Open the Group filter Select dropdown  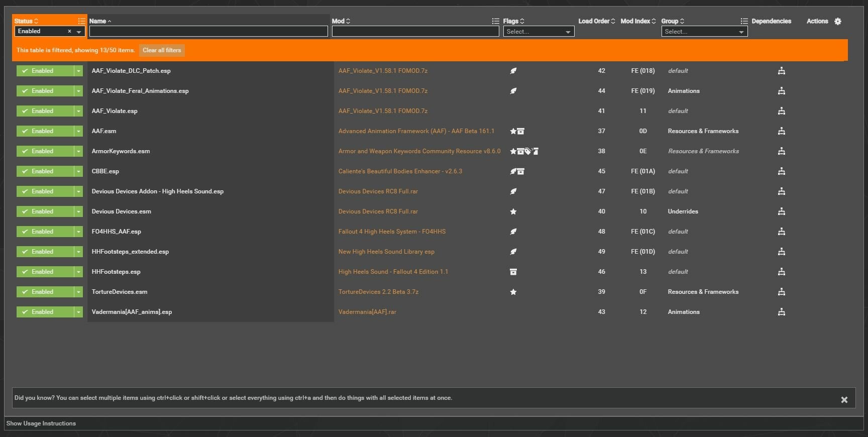coord(704,32)
